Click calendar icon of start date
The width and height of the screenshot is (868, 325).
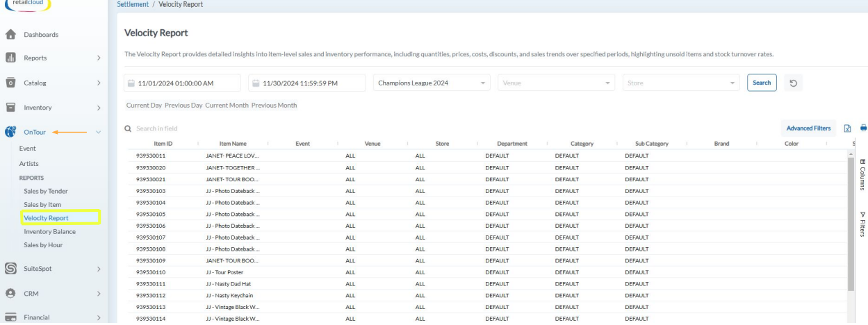tap(131, 83)
